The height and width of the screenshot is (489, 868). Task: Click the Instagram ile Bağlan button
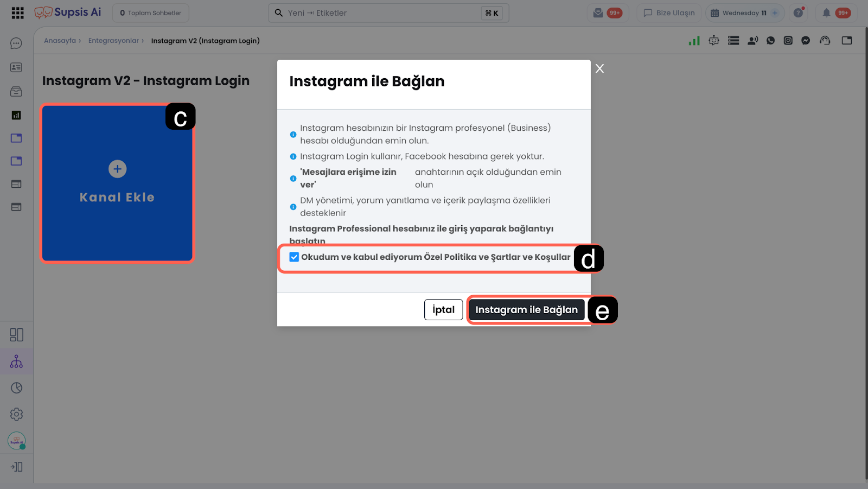coord(527,310)
